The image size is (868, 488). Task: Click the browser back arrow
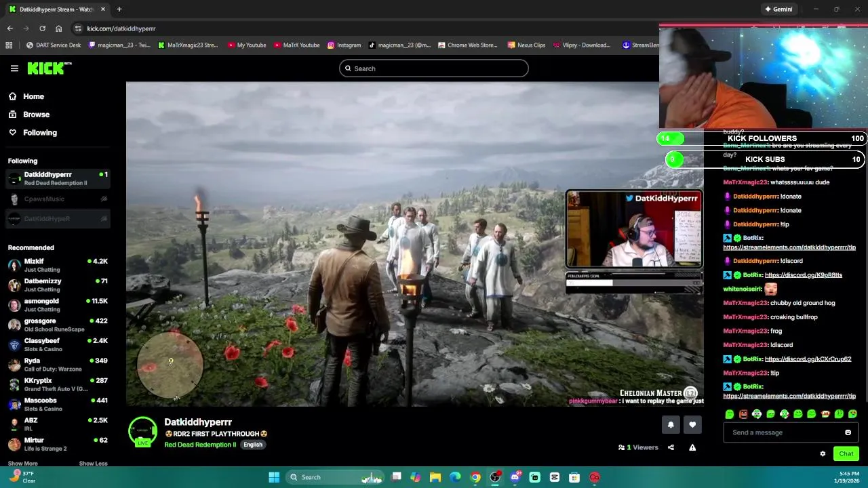(9, 28)
